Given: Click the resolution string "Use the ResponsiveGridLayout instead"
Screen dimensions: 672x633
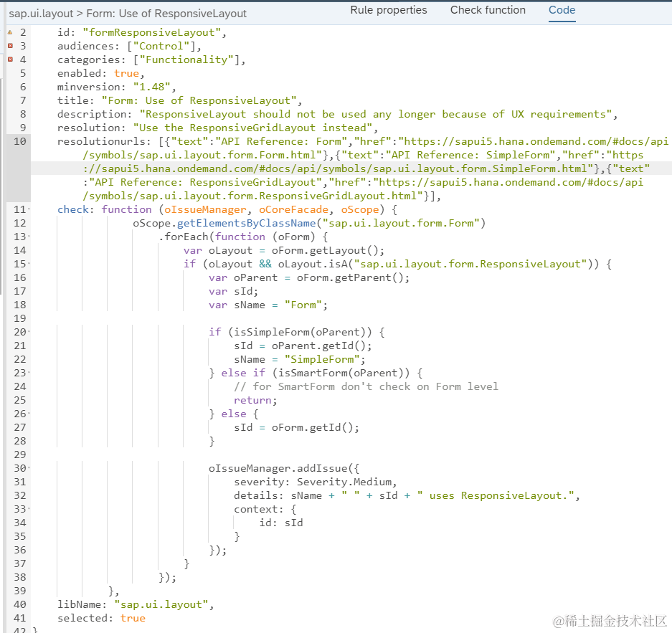Looking at the screenshot, I should click(253, 128).
